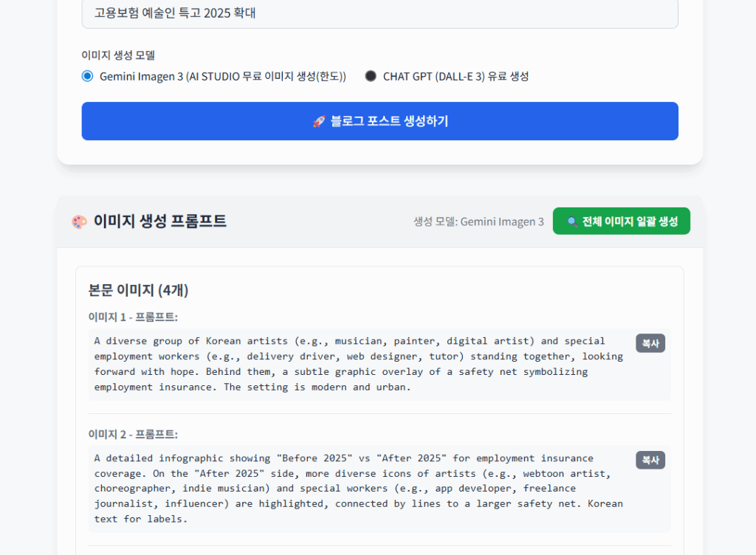Click the magnifier icon in the green button
This screenshot has height=555, width=756.
pos(572,221)
